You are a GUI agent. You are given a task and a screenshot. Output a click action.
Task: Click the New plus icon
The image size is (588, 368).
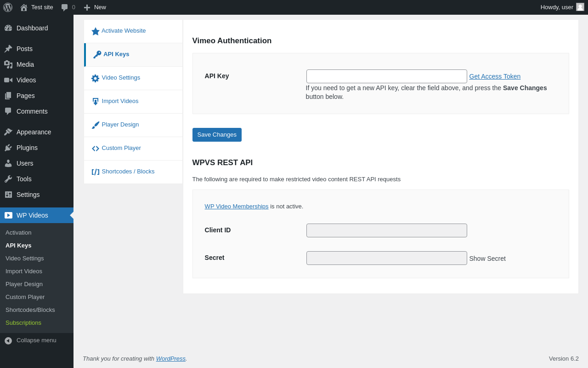[x=87, y=7]
